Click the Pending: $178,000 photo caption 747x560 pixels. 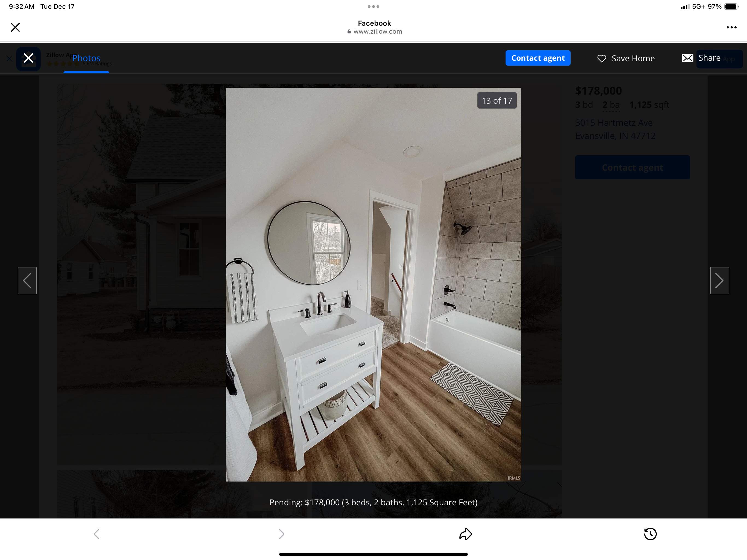[x=373, y=502]
